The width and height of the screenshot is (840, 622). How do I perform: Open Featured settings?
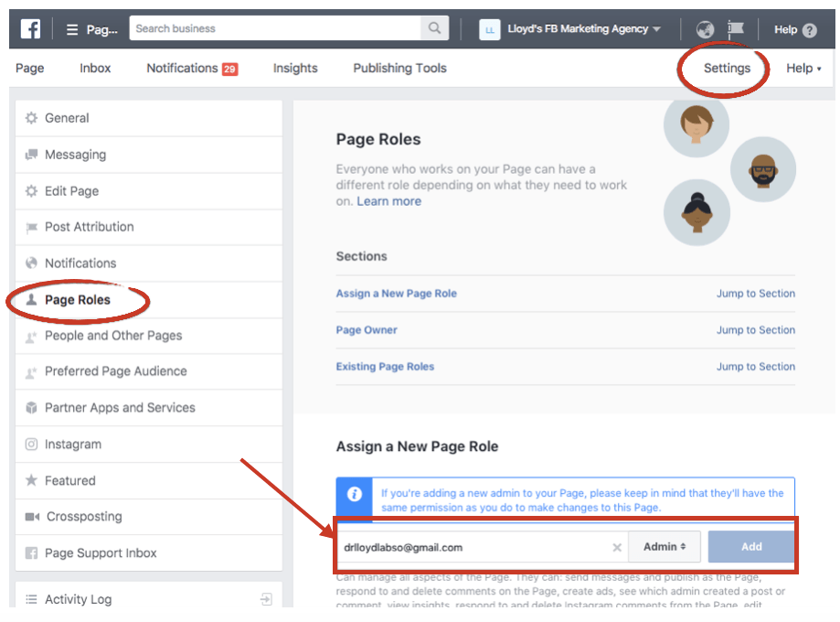[149, 480]
